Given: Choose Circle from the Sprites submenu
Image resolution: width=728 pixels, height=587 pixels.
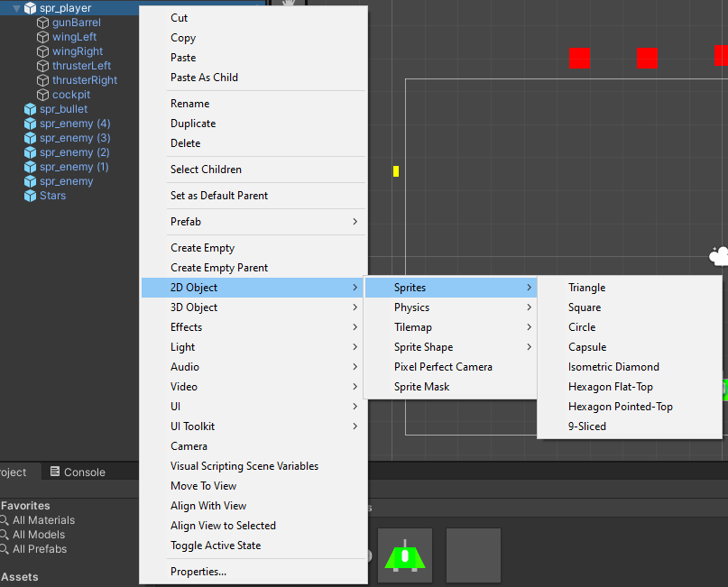Looking at the screenshot, I should (582, 327).
